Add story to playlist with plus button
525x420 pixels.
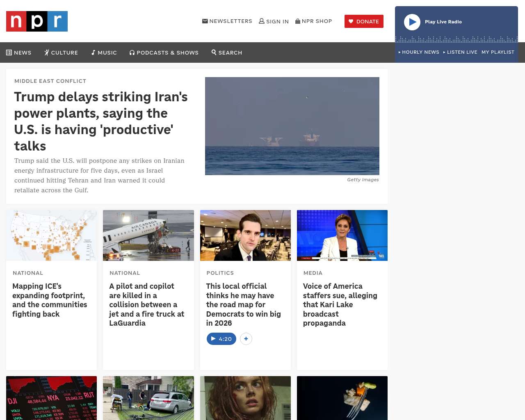coord(246,339)
